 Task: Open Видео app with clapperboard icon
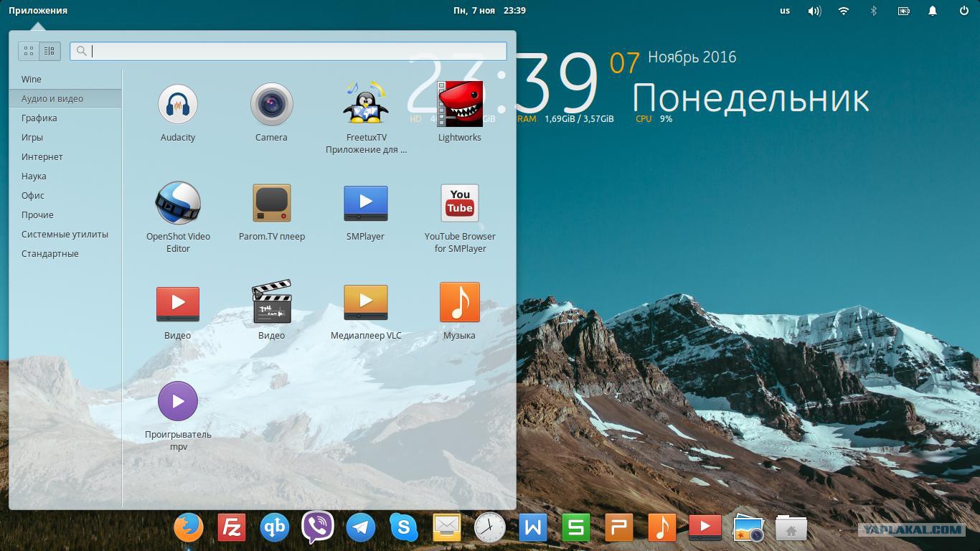point(271,302)
